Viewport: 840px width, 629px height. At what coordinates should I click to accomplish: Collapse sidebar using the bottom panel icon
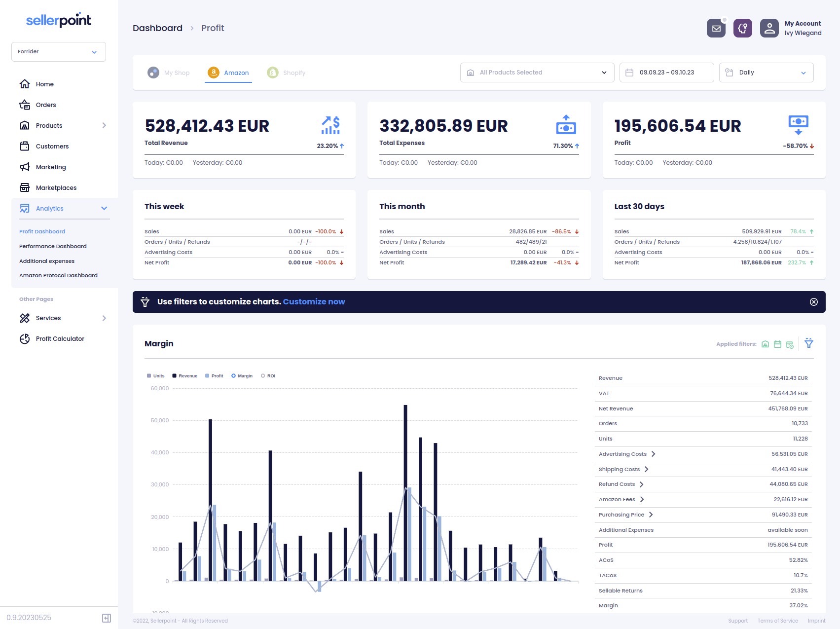point(107,618)
